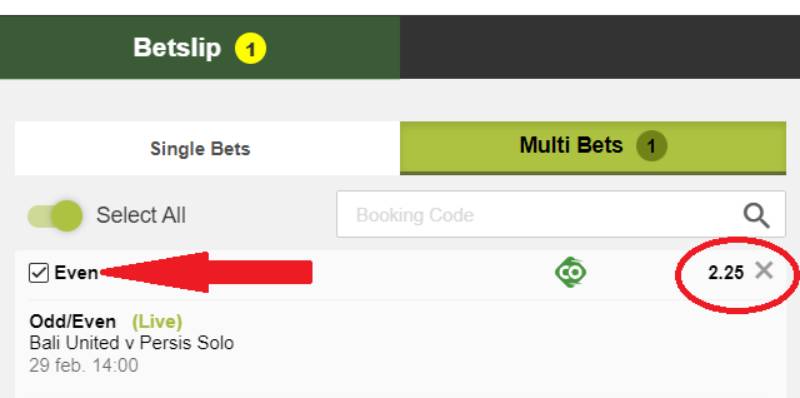Click the yellow Betslip count badge
800x398 pixels.
coord(250,48)
